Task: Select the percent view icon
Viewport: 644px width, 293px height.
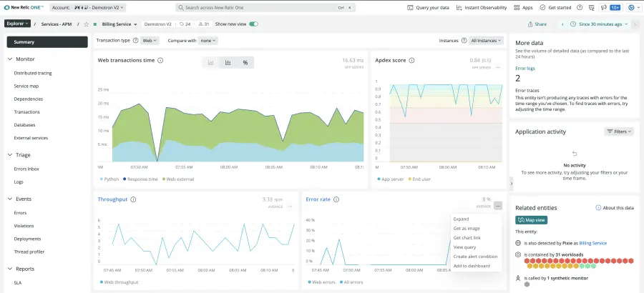Action: coord(245,62)
